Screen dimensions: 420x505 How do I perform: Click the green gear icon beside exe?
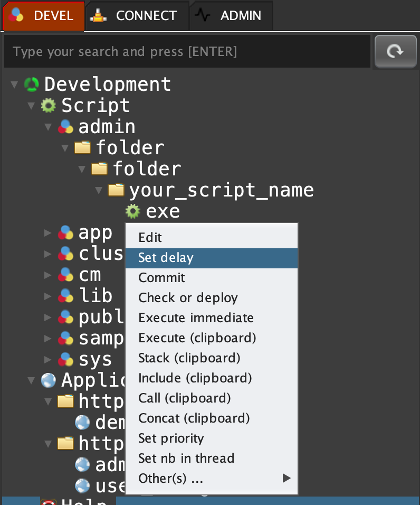pos(132,211)
